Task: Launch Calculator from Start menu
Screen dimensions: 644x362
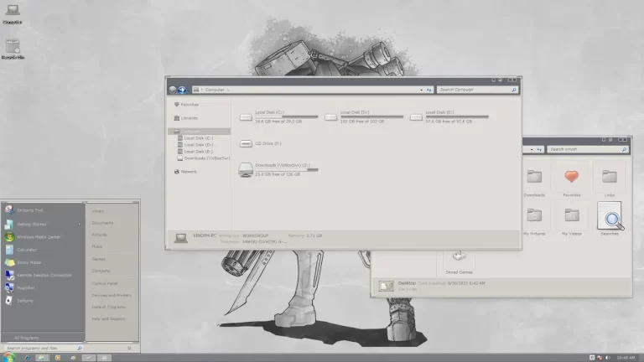Action: [x=43, y=250]
